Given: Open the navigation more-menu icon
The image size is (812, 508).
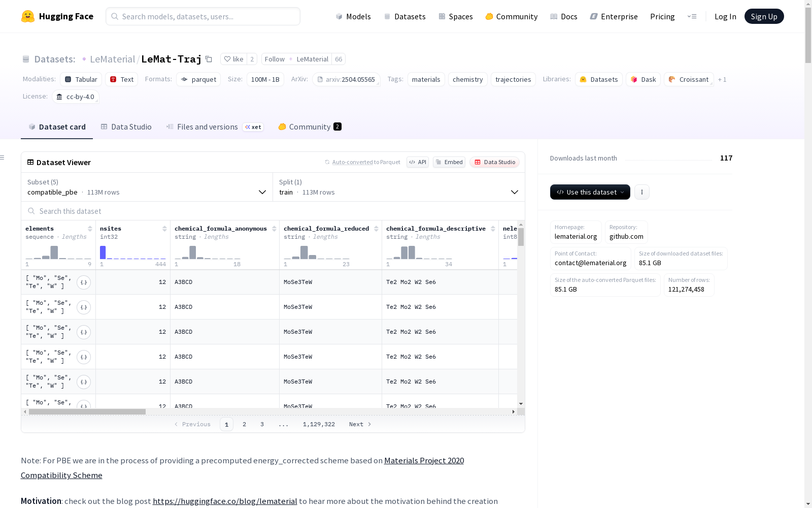Looking at the screenshot, I should coord(692,16).
